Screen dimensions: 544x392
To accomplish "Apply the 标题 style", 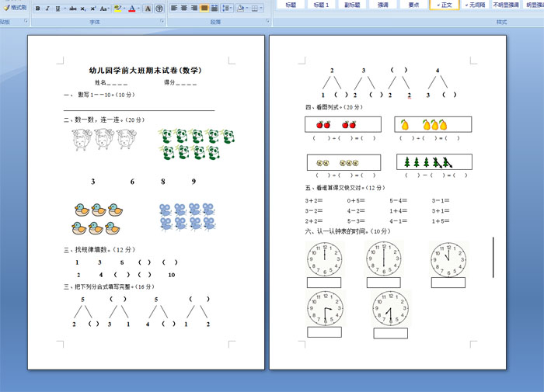I will click(291, 5).
